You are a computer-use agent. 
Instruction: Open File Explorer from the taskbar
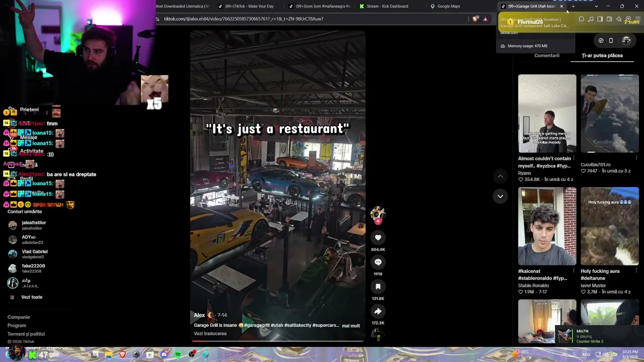click(109, 355)
